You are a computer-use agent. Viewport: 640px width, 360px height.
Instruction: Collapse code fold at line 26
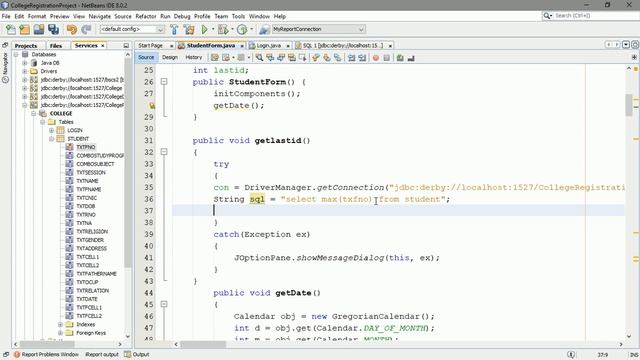point(164,82)
